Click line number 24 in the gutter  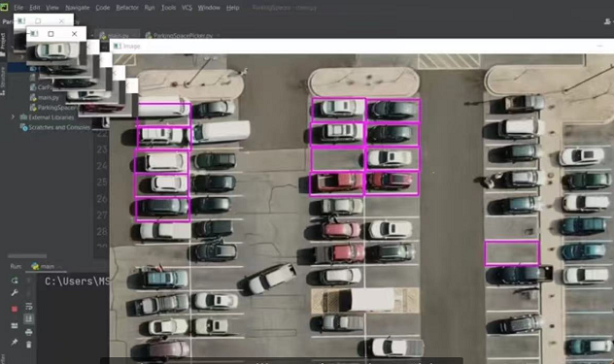102,166
